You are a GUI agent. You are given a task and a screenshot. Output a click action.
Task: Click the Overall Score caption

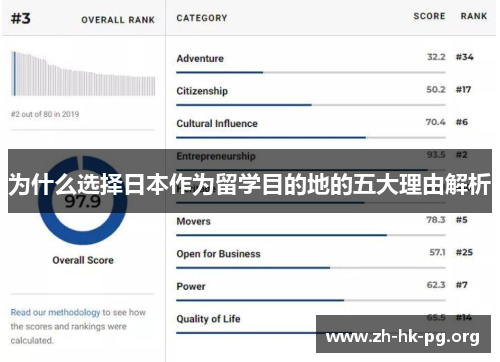(x=83, y=260)
